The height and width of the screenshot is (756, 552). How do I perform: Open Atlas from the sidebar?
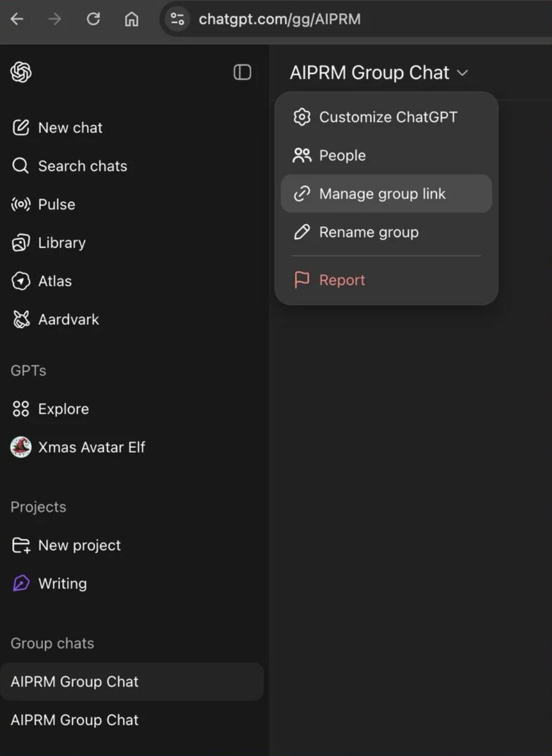click(x=54, y=281)
